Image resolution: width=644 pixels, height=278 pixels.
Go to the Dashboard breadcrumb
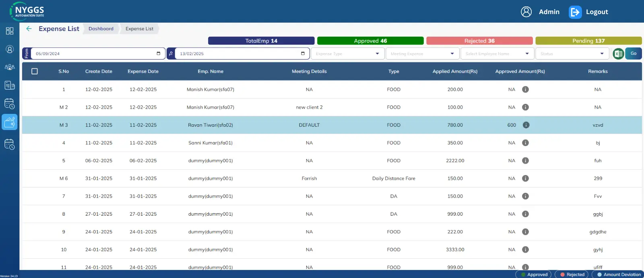point(101,29)
